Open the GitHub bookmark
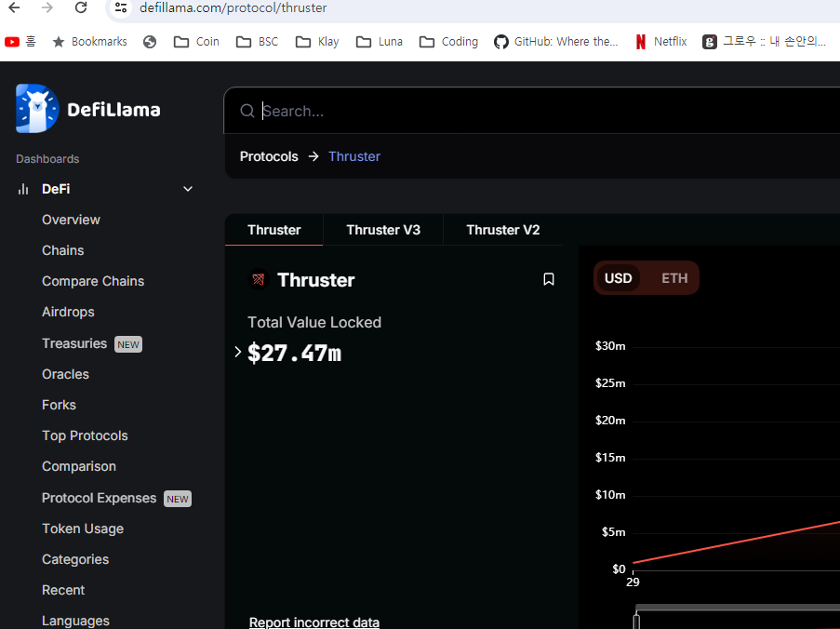Screen dimensions: 840x629 [x=556, y=42]
